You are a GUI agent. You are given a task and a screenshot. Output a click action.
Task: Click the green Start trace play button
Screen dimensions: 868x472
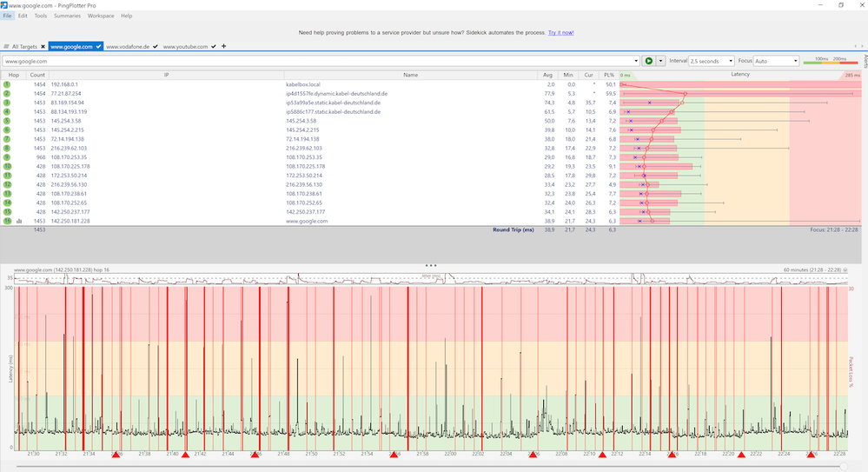coord(648,61)
